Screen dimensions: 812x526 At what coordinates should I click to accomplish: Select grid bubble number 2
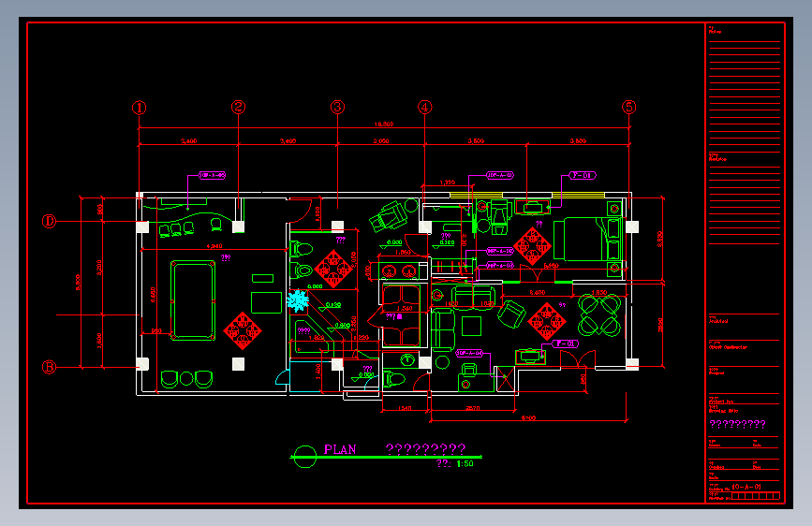coord(238,108)
